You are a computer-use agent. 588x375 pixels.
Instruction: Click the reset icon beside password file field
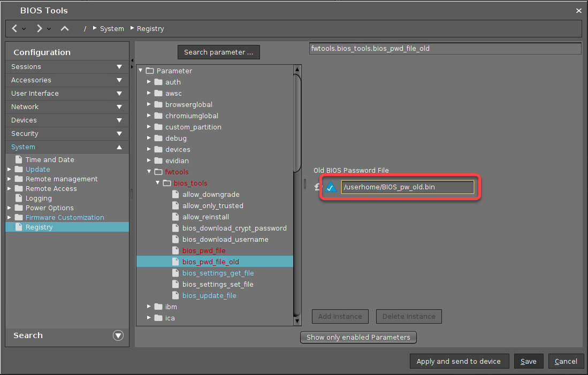click(317, 187)
